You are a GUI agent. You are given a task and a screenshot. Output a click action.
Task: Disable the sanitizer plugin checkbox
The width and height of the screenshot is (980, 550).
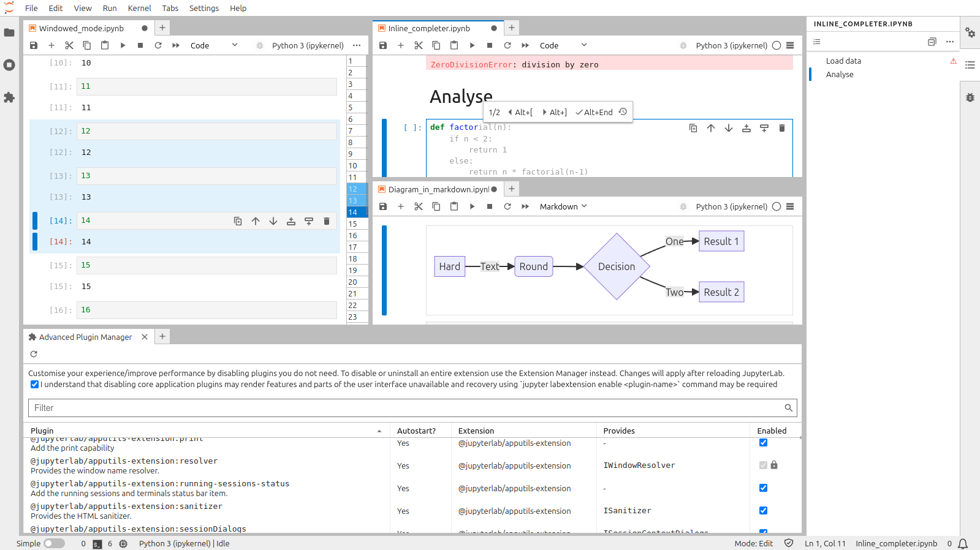763,511
